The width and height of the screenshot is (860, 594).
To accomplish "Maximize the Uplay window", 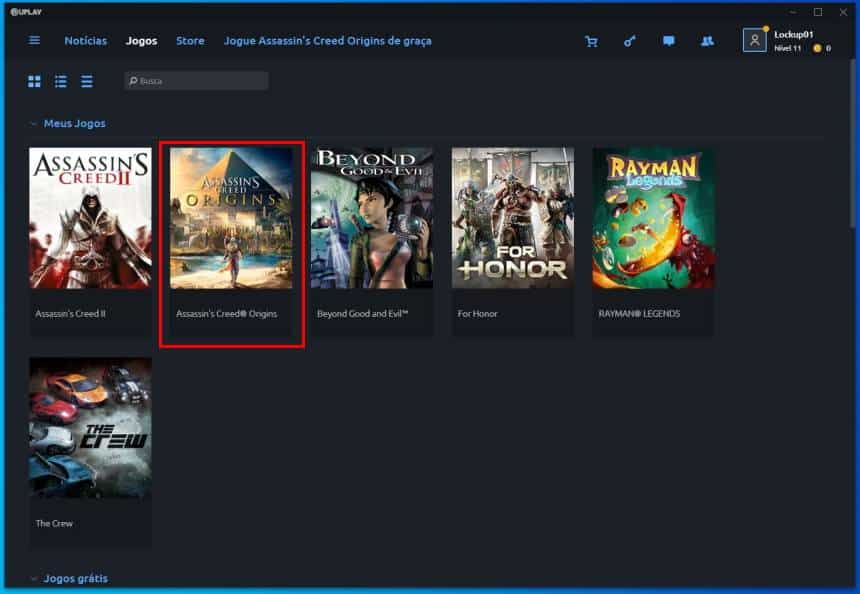I will pyautogui.click(x=818, y=12).
